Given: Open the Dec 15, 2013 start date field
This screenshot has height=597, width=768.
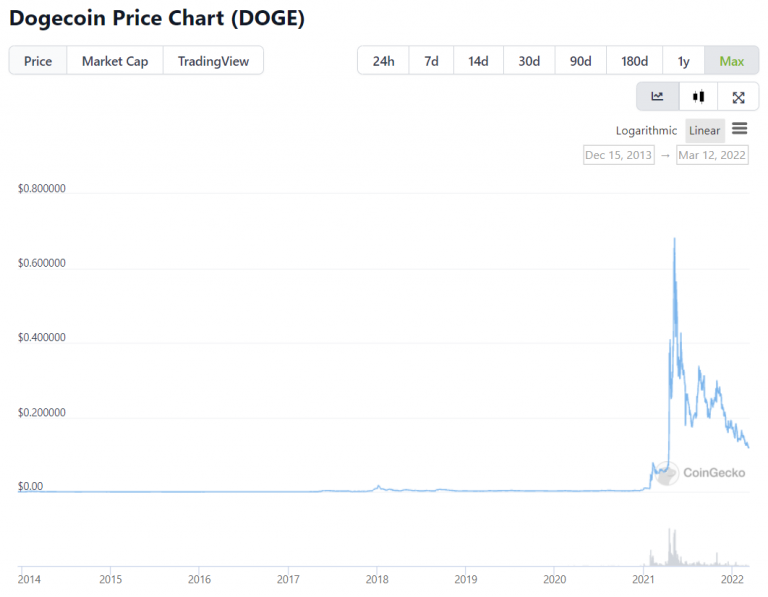Looking at the screenshot, I should pos(618,155).
